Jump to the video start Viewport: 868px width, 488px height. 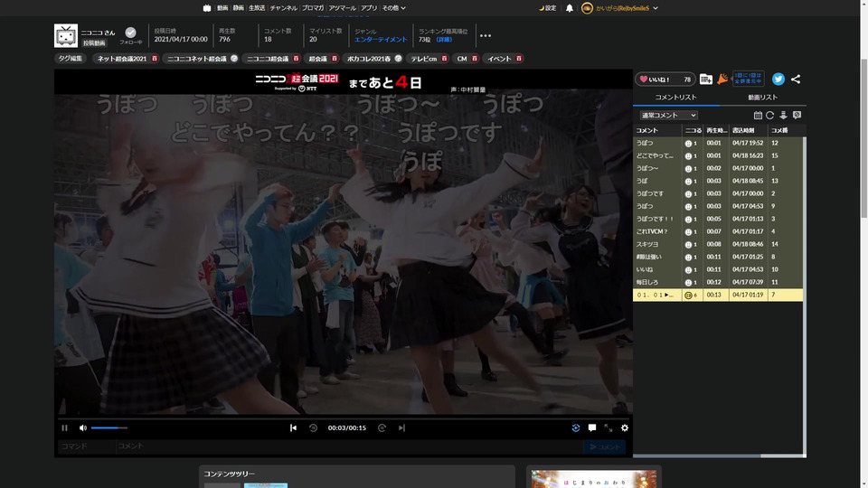click(293, 427)
